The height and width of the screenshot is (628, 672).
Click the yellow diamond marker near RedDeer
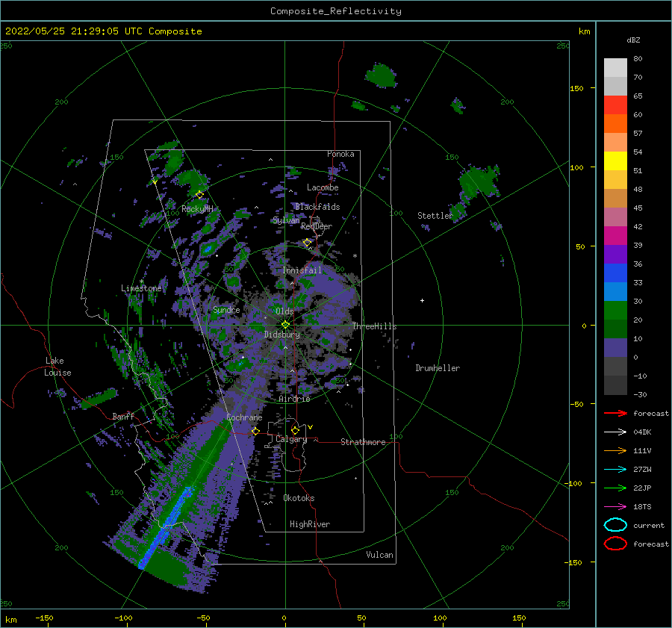click(307, 243)
